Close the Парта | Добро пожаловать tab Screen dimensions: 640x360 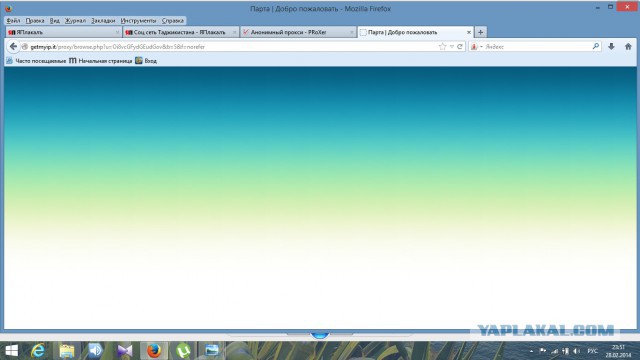(x=469, y=32)
